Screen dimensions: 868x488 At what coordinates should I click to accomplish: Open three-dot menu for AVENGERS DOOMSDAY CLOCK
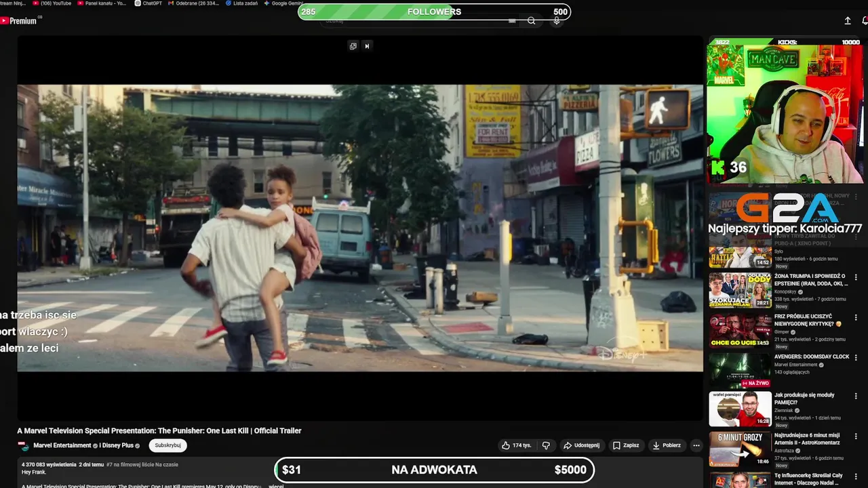pos(856,357)
